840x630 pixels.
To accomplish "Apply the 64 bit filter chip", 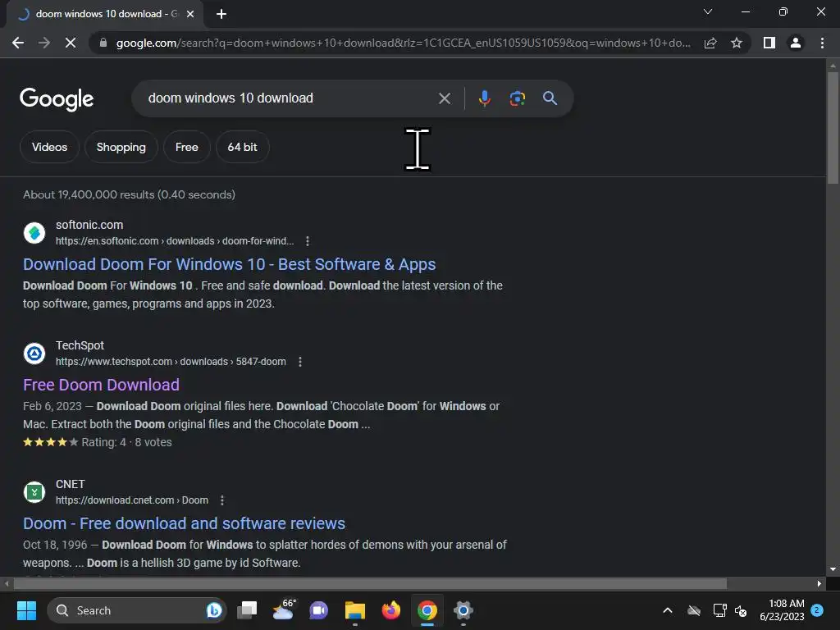I will tap(242, 147).
